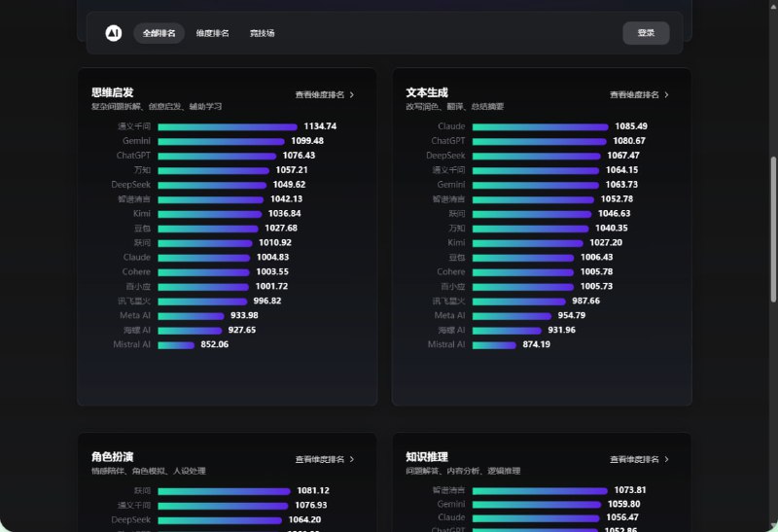778x532 pixels.
Task: Click the score 996.82
Action: tap(267, 301)
